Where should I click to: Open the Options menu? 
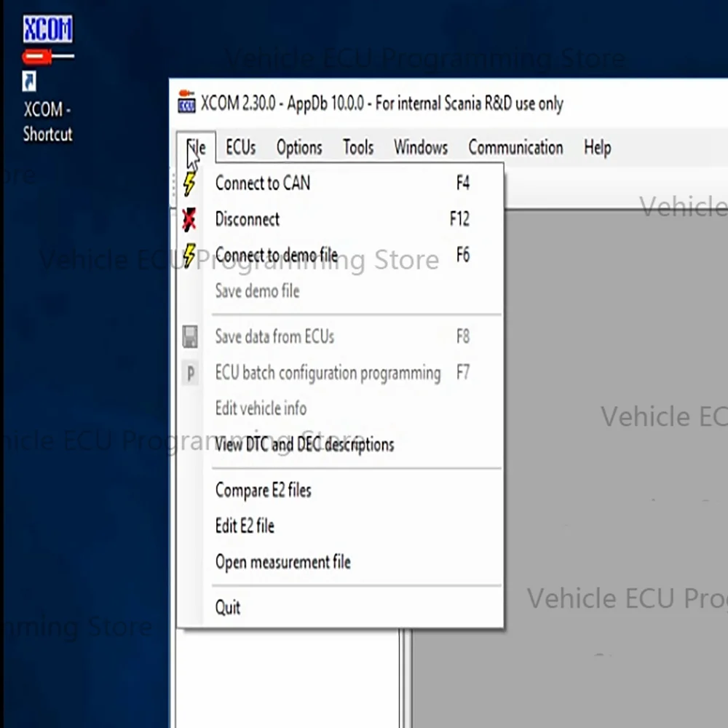(299, 148)
